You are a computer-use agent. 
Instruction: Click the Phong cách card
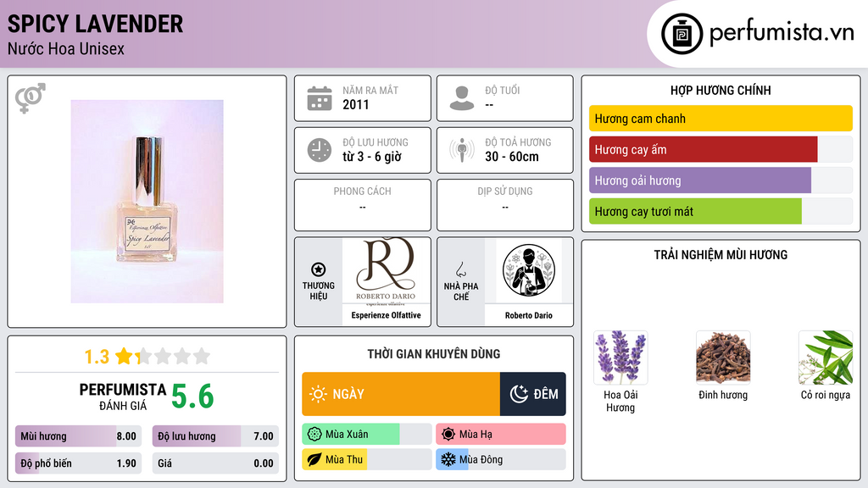click(x=363, y=205)
